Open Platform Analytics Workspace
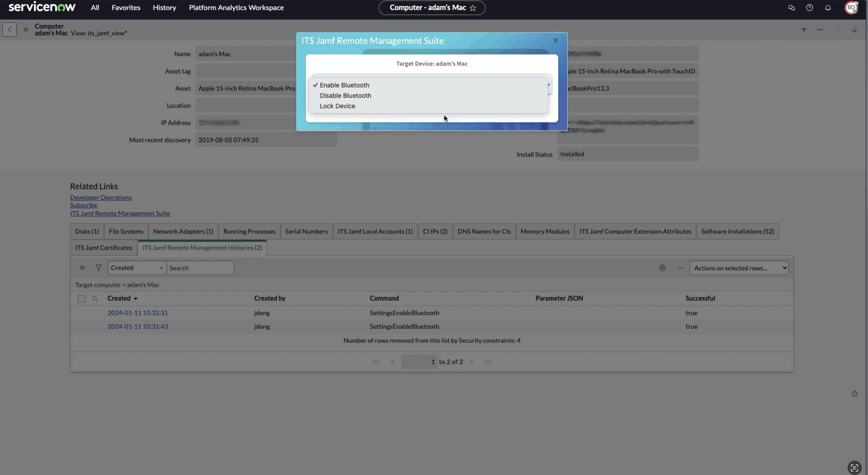 pos(236,7)
